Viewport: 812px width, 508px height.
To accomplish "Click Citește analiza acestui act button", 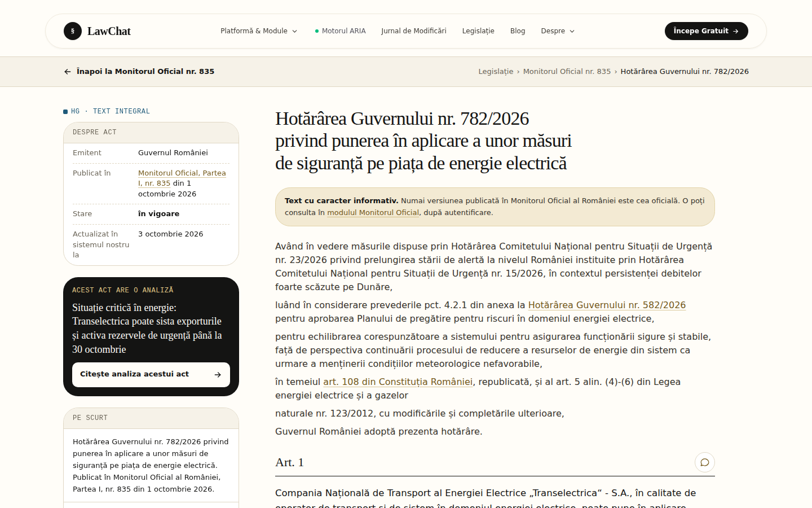I will pos(151,375).
